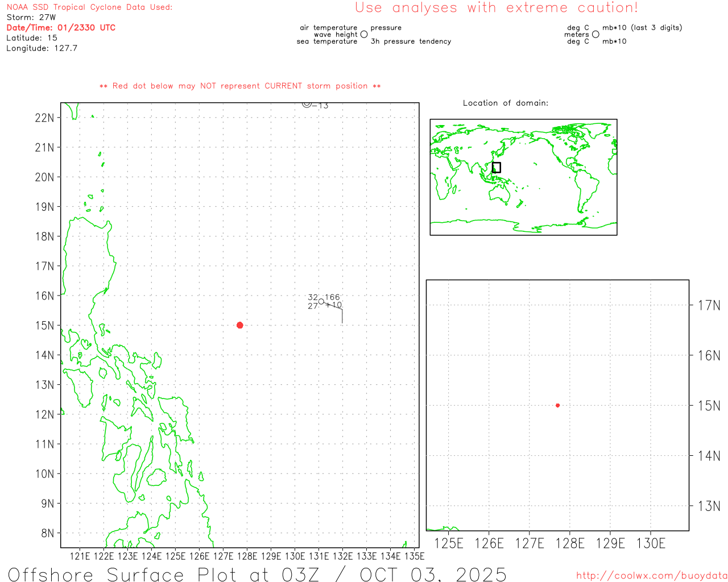
Task: Click the black domain box on world map
Action: pos(497,167)
